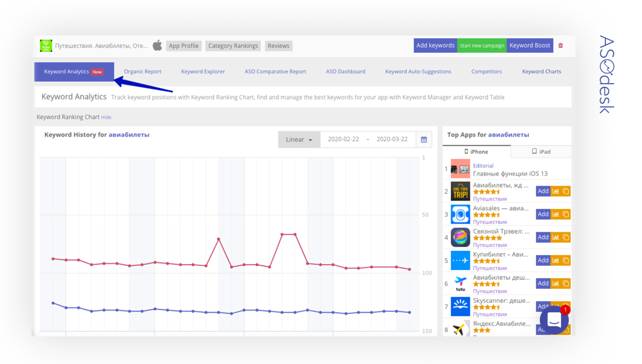642x364 pixels.
Task: Open the calendar date picker icon
Action: tap(424, 140)
